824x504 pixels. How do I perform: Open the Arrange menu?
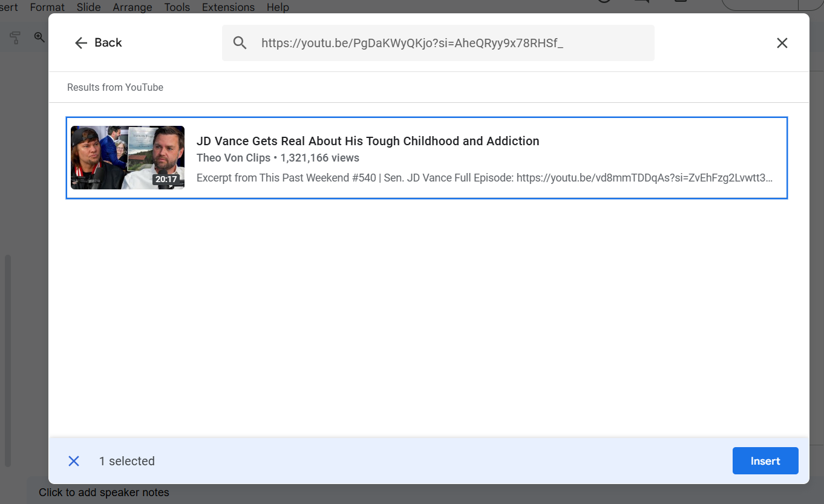coord(132,7)
